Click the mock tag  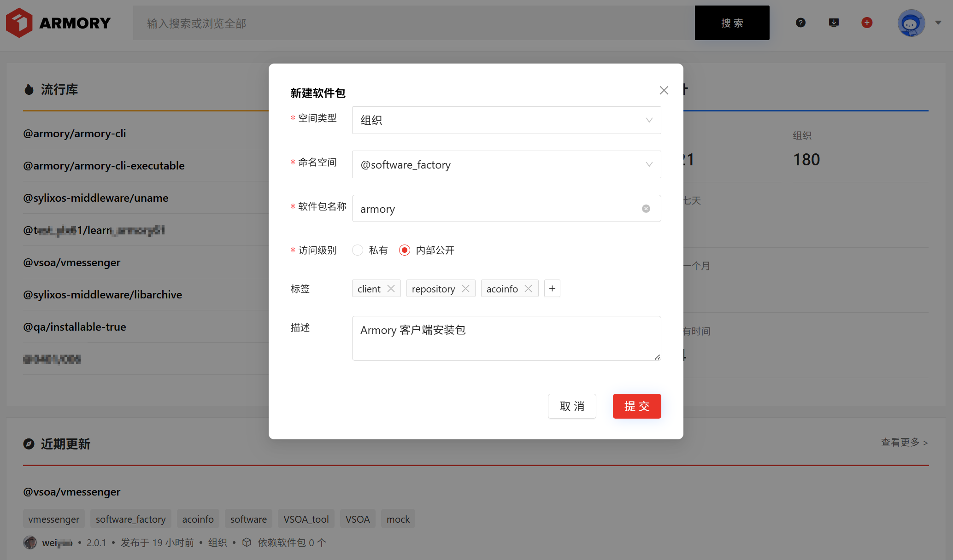(398, 519)
